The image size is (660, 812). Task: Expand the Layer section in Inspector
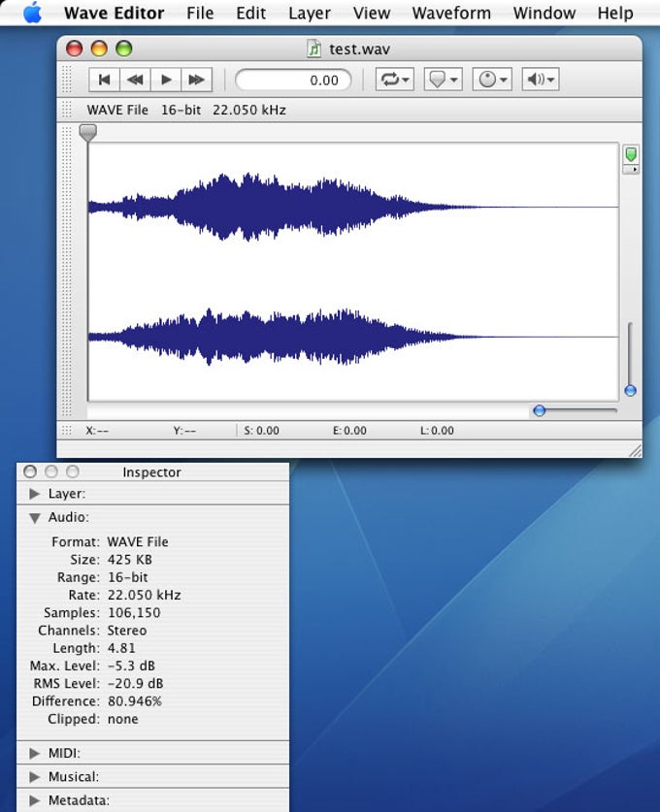tap(35, 494)
